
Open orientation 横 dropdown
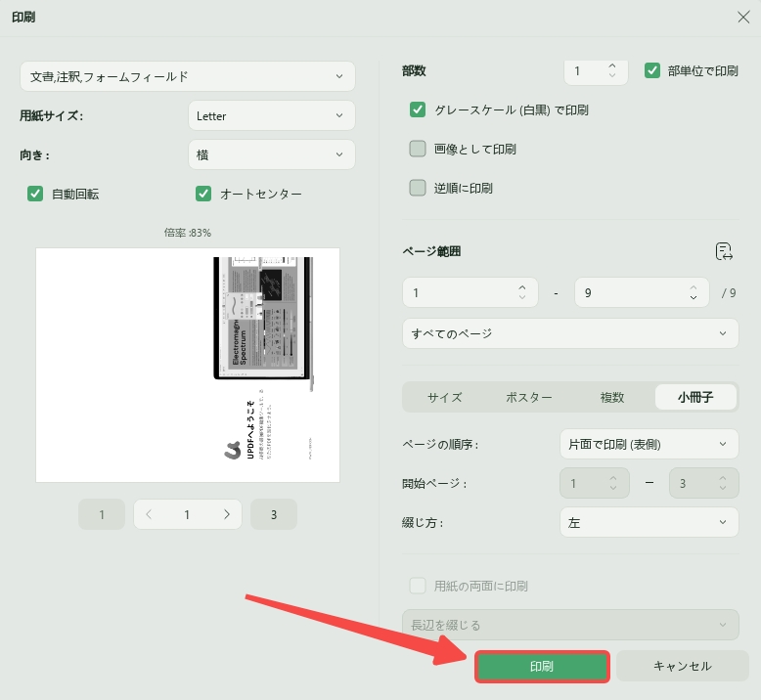272,154
